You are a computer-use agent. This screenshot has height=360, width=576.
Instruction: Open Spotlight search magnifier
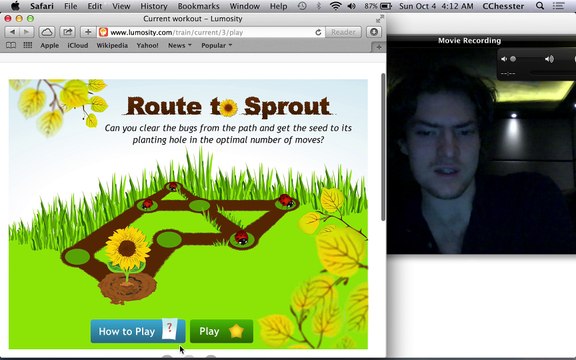pyautogui.click(x=540, y=6)
